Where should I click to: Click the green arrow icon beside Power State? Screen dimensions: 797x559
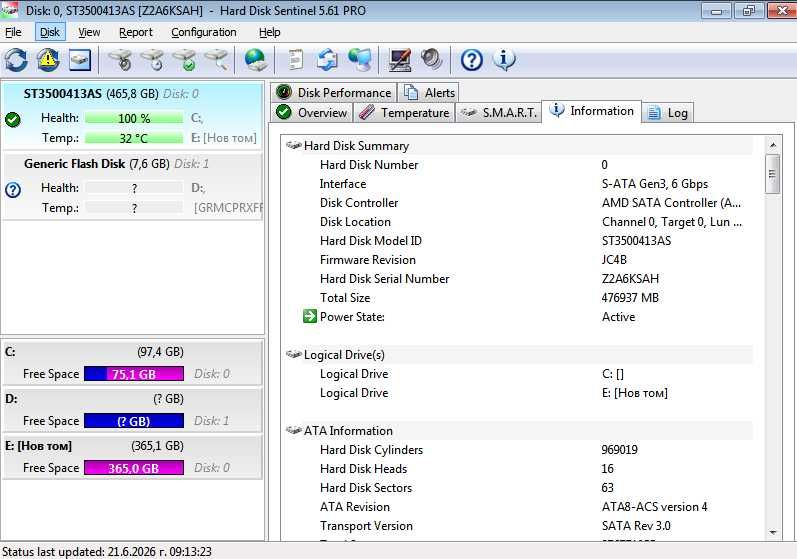(310, 316)
